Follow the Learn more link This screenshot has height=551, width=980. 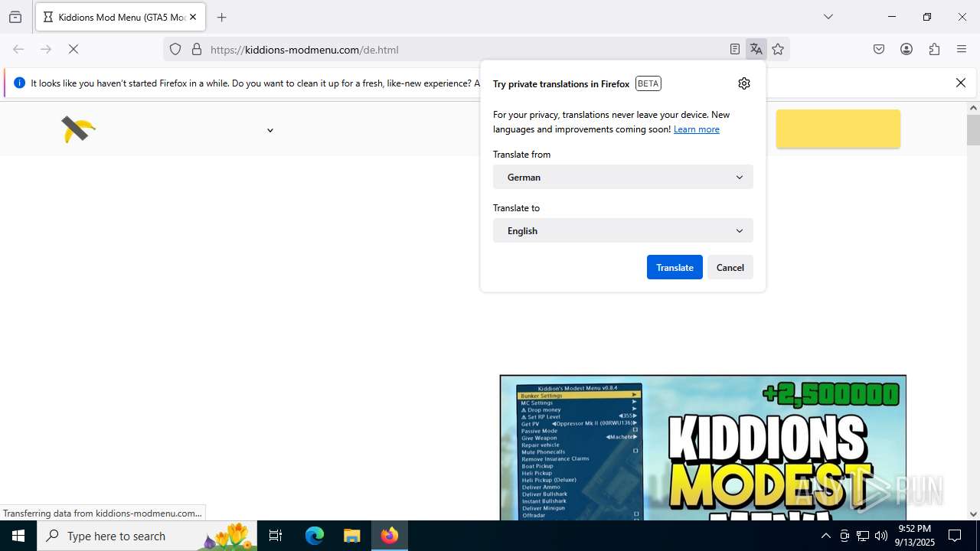point(696,129)
